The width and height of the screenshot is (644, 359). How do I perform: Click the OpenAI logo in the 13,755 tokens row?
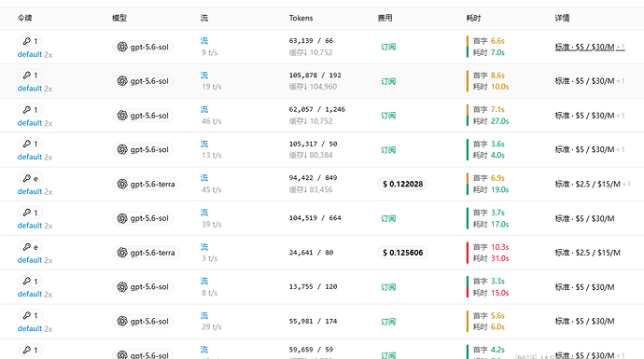click(122, 287)
